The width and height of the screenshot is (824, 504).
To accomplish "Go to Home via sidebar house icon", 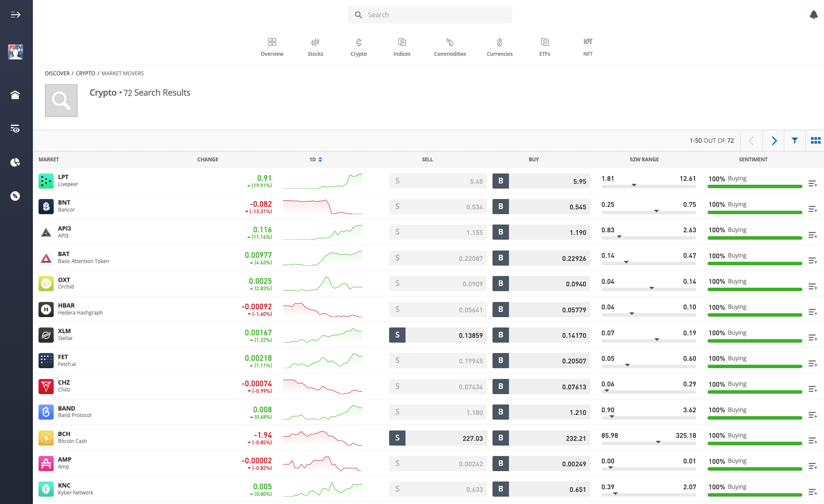I will pos(15,95).
